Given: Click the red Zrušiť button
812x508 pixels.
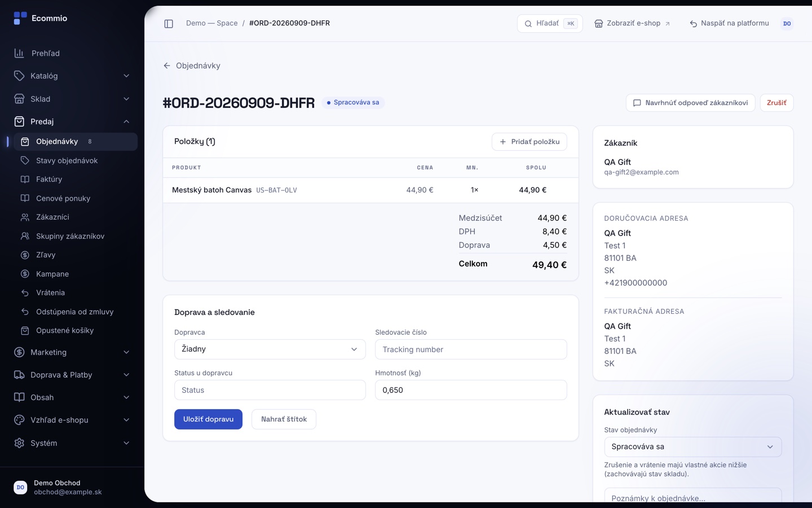Looking at the screenshot, I should [x=776, y=103].
